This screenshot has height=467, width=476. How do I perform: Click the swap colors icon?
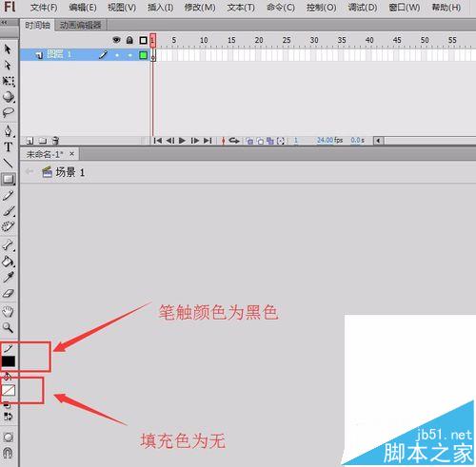point(8,417)
